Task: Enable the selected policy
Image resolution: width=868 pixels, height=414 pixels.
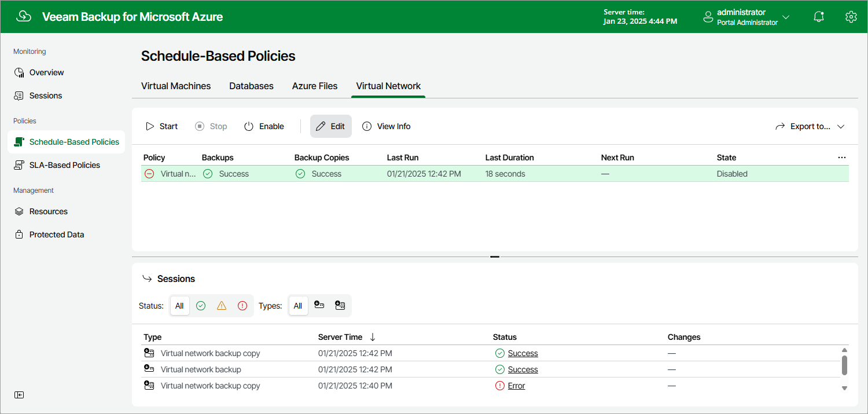Action: click(264, 126)
